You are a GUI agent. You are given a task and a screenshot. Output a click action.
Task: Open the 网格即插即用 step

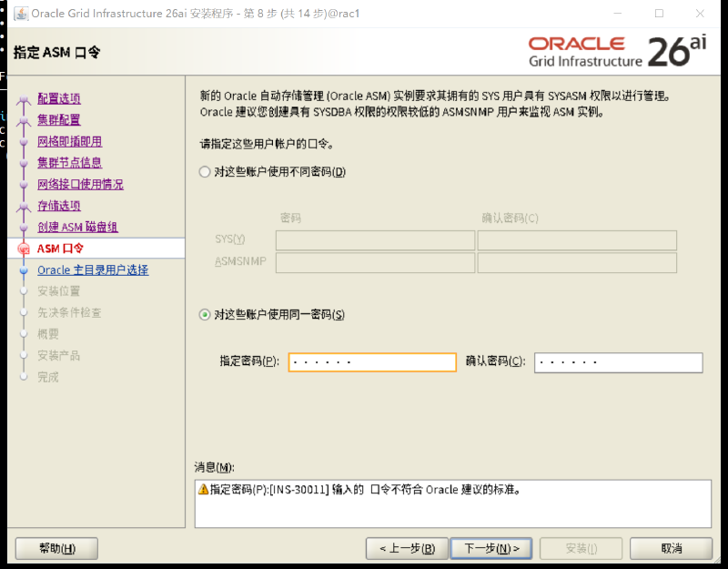[70, 142]
